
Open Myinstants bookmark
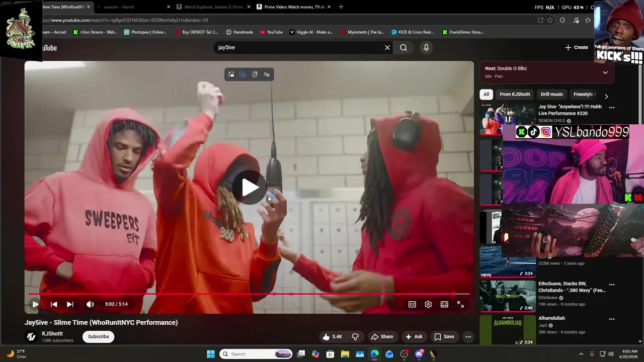coord(362,32)
